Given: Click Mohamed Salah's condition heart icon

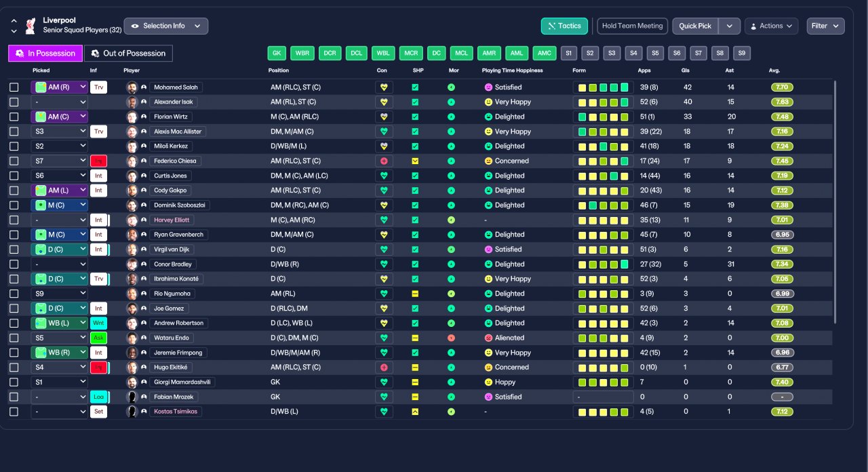Looking at the screenshot, I should pyautogui.click(x=384, y=87).
